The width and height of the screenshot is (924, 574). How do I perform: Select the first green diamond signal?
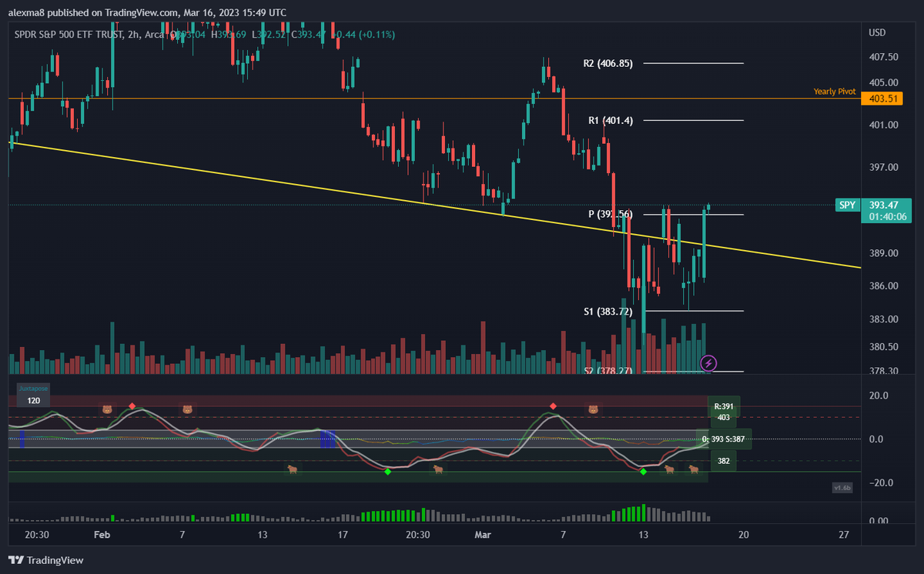[387, 472]
